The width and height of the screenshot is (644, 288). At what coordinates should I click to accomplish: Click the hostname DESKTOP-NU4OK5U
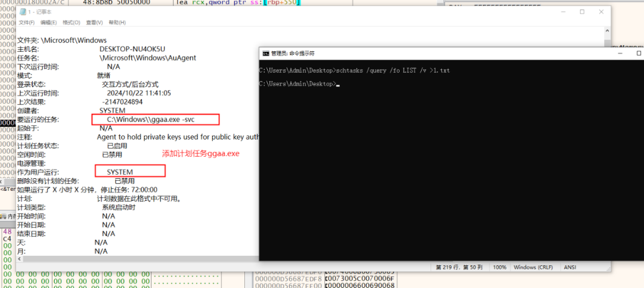click(132, 49)
